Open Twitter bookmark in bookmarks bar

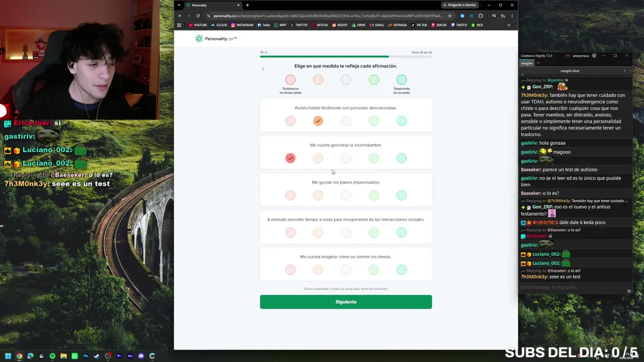[299, 25]
